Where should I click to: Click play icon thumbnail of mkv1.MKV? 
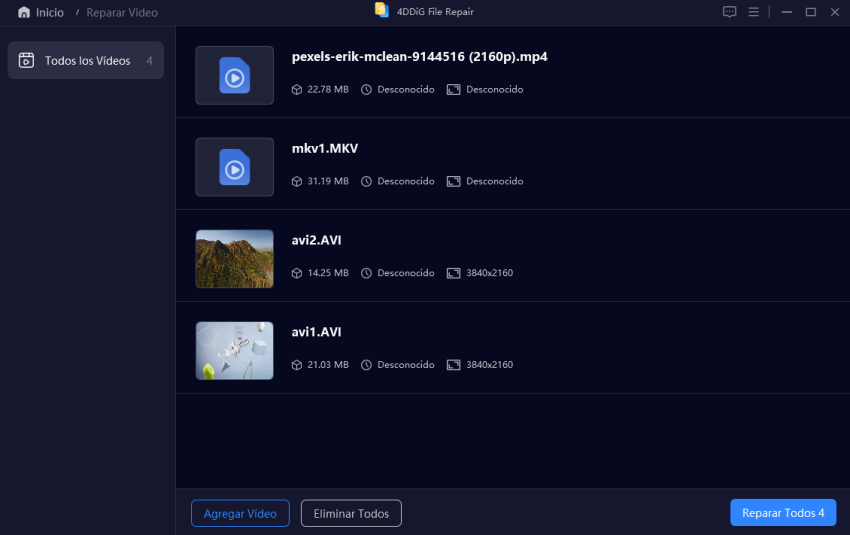235,167
